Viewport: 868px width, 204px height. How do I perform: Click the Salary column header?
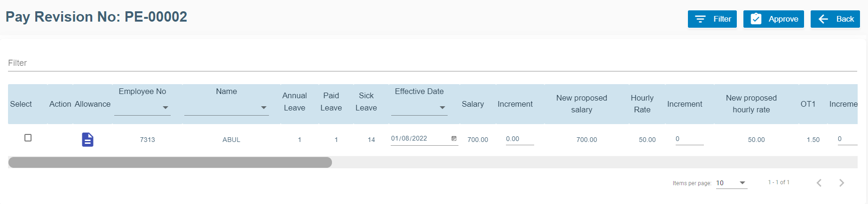pyautogui.click(x=473, y=104)
